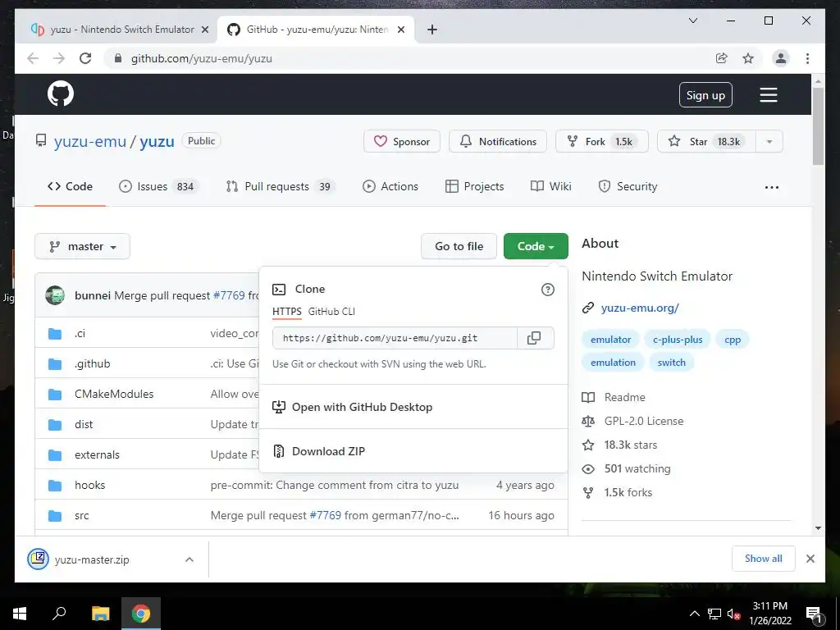Click the clone URL text field
The width and height of the screenshot is (840, 630).
pos(395,338)
